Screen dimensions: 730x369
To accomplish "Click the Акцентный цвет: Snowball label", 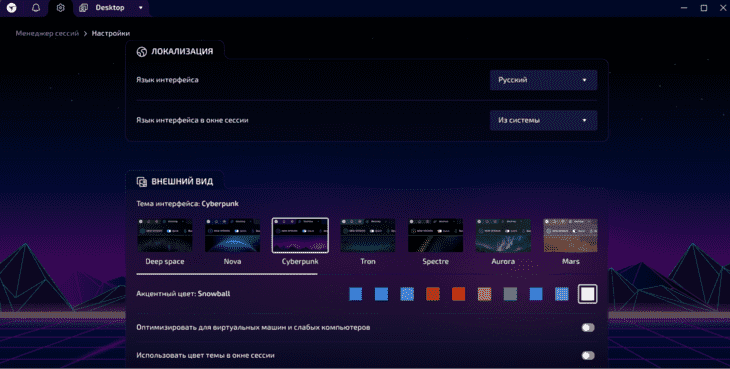I will click(x=183, y=294).
